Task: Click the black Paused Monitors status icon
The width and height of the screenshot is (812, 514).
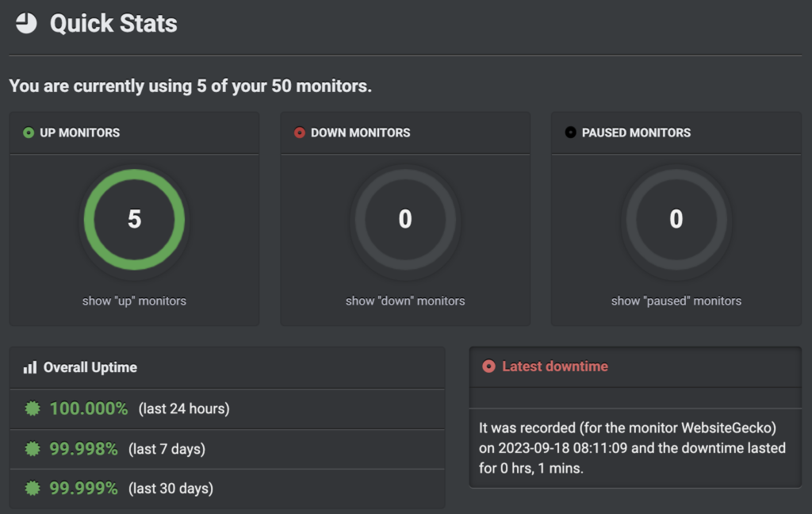Action: [570, 132]
